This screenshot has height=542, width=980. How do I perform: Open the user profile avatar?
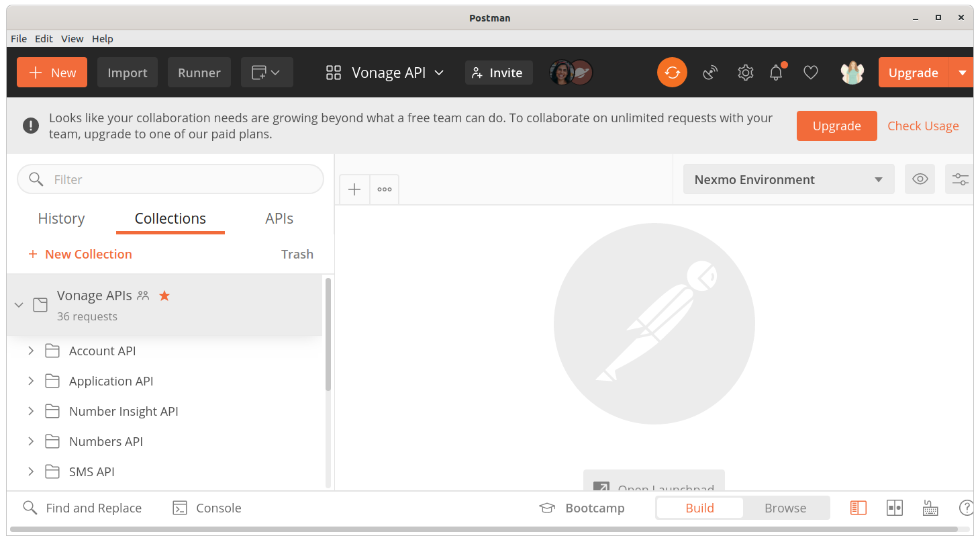tap(852, 73)
